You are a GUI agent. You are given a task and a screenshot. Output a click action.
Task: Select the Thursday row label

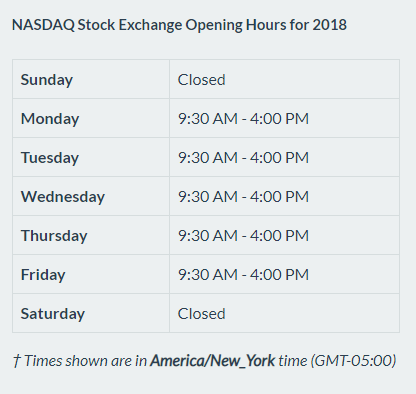(54, 236)
